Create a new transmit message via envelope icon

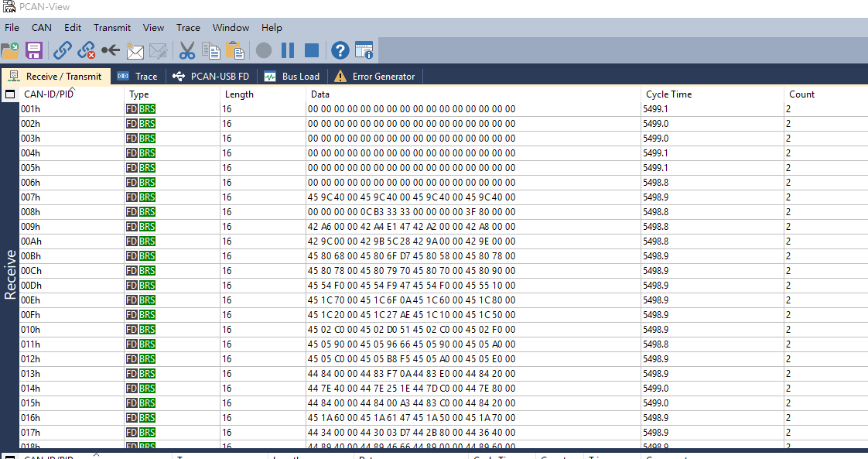coord(135,50)
